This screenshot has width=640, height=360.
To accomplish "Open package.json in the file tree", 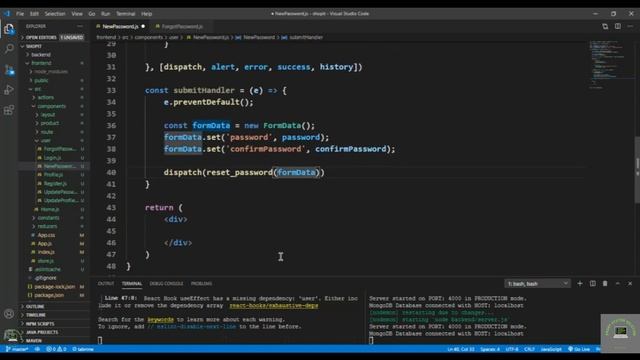I will (x=49, y=295).
